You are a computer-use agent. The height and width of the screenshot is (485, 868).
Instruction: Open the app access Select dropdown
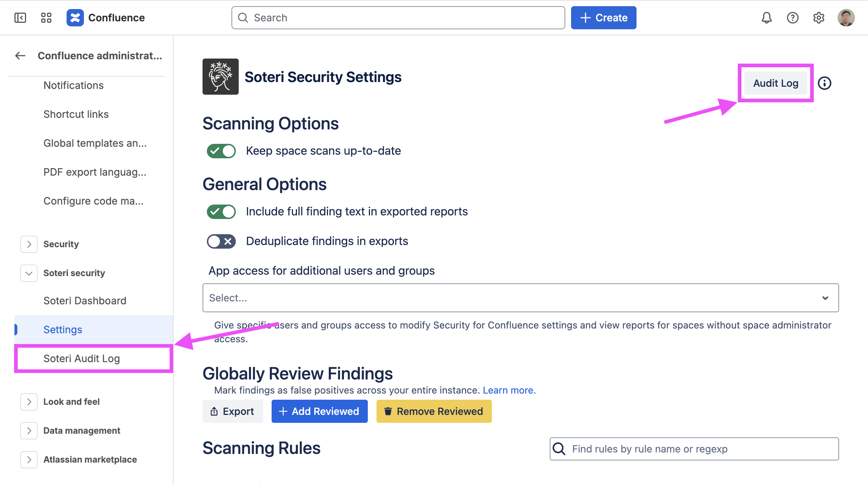coord(520,298)
